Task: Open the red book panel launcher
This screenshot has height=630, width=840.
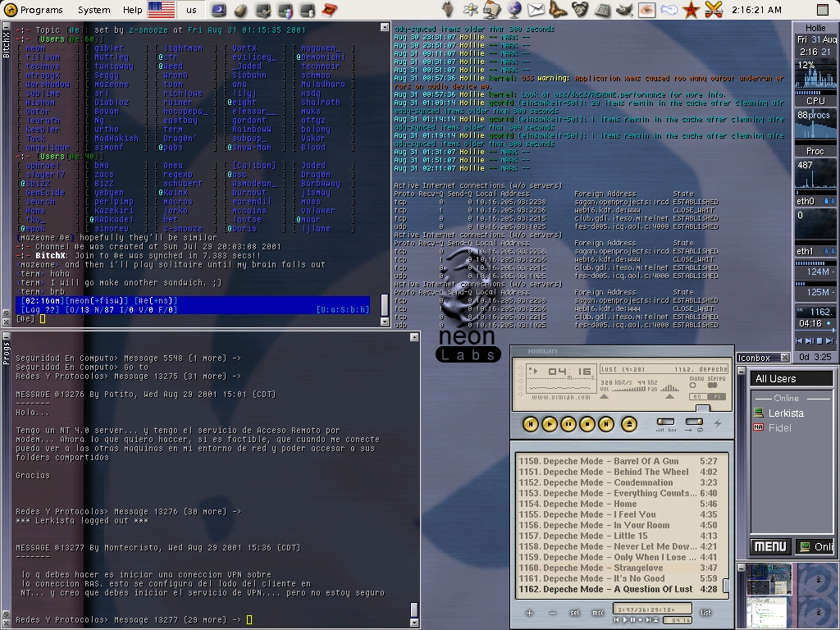Action: pos(329,10)
